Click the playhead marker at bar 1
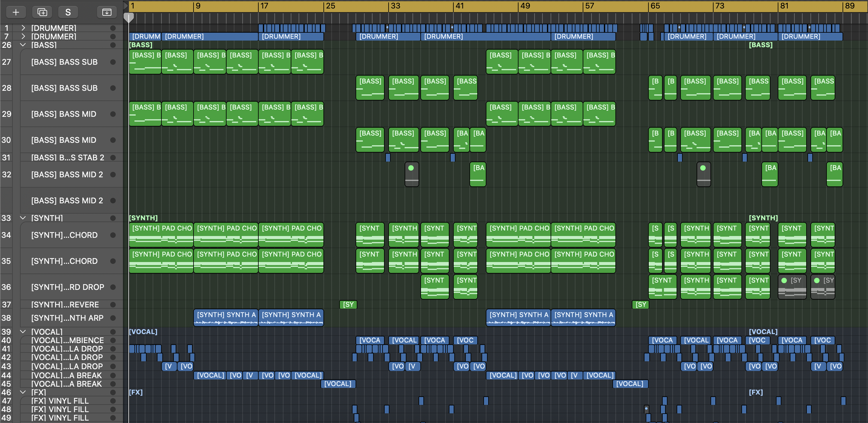 pos(129,18)
